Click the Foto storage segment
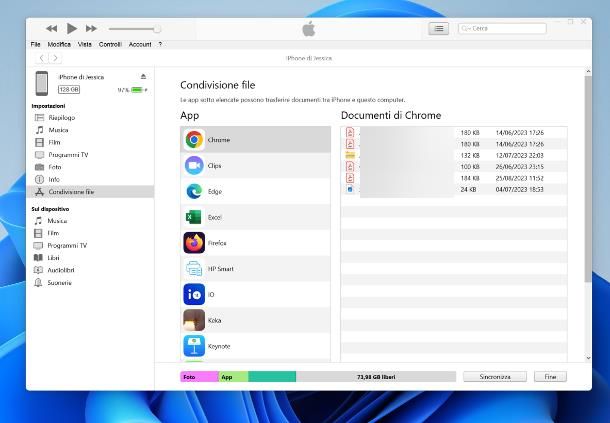The width and height of the screenshot is (610, 423). tap(199, 377)
